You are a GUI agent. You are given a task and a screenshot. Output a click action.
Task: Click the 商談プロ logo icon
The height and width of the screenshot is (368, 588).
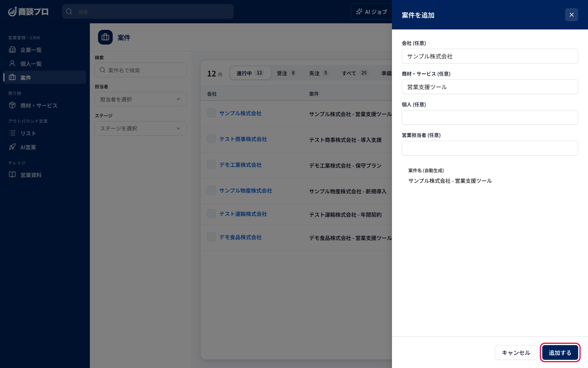[13, 11]
